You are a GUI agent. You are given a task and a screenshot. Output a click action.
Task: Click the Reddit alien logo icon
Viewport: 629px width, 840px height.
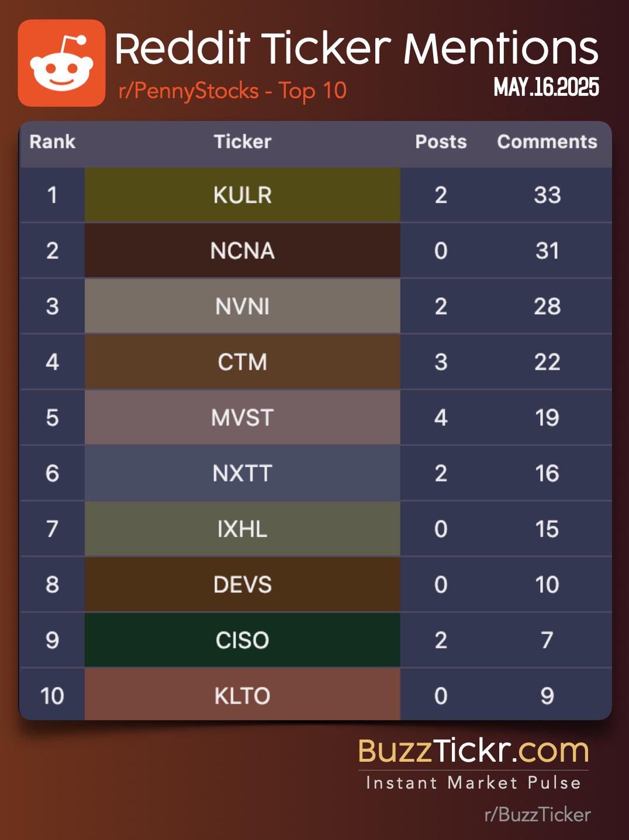point(62,63)
